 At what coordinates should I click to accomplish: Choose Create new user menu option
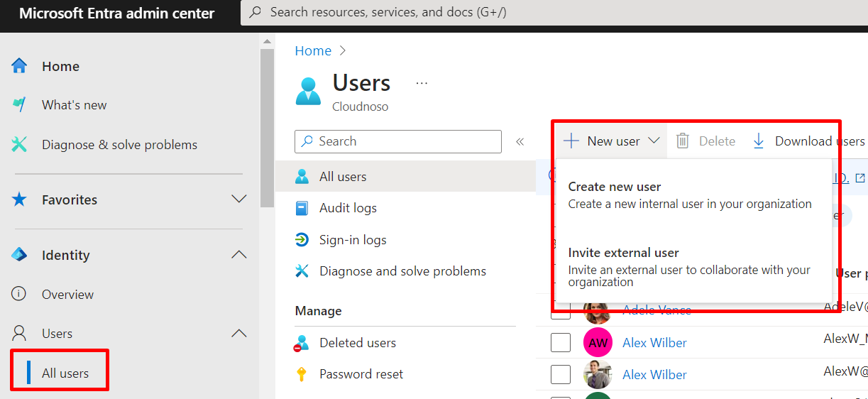click(x=615, y=187)
